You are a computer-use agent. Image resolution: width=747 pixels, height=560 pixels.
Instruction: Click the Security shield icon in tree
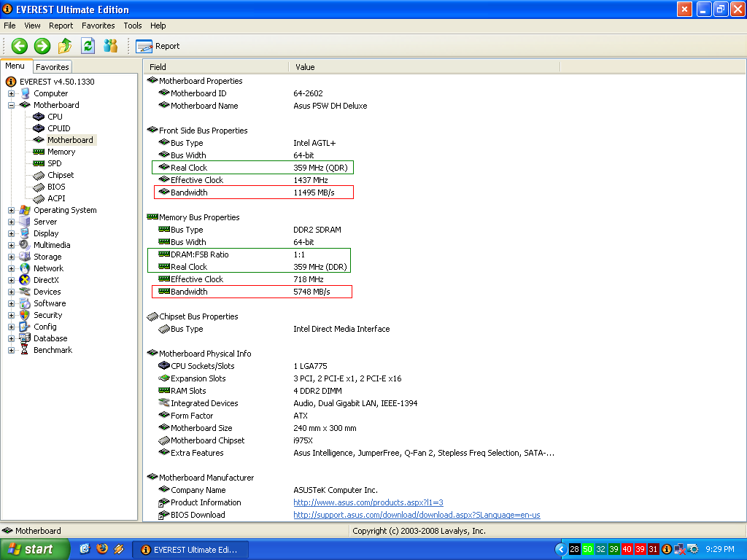(x=25, y=315)
